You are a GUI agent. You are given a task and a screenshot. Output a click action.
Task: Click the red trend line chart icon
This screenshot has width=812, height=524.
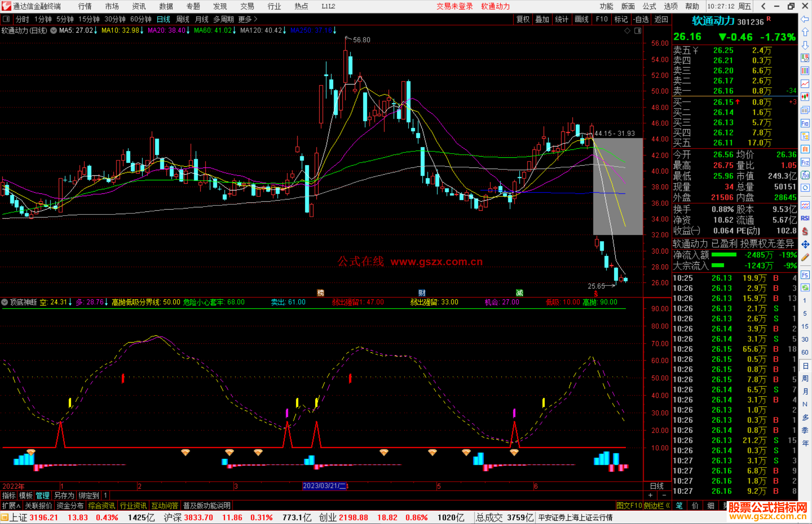805,83
